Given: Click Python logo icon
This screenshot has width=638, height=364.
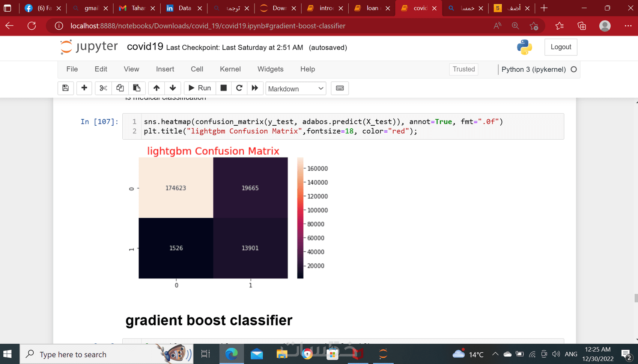Looking at the screenshot, I should [524, 47].
